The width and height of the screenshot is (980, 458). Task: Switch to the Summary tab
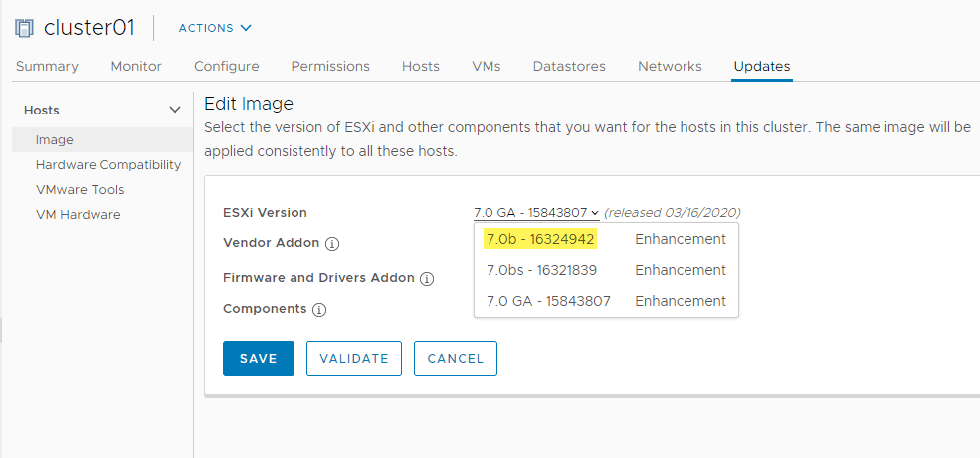pos(47,67)
